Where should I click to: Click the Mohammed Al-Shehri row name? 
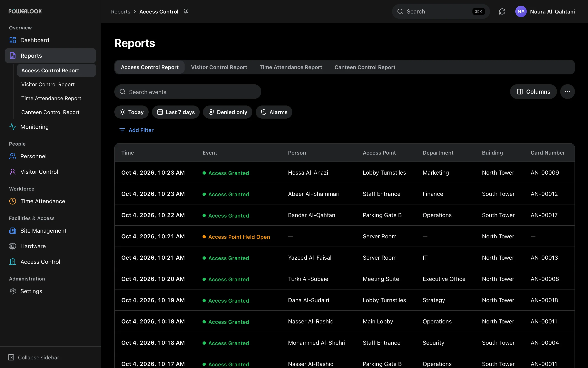coord(317,343)
